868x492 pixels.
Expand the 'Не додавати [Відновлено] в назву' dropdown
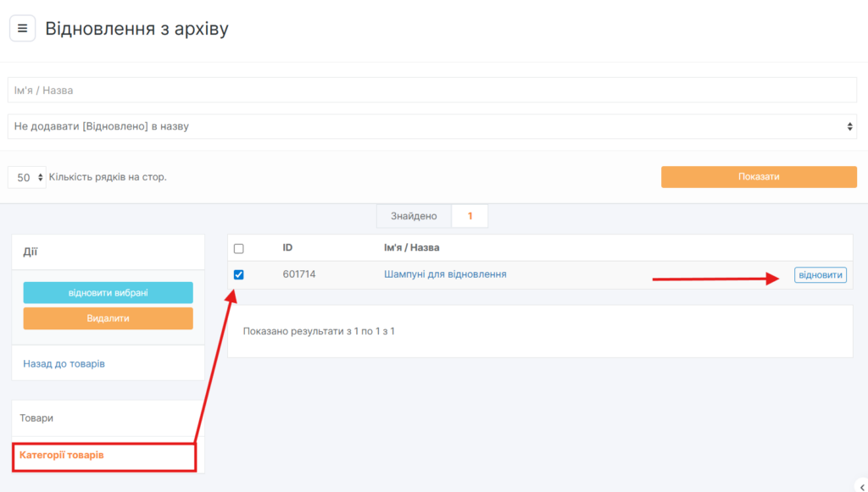[432, 126]
